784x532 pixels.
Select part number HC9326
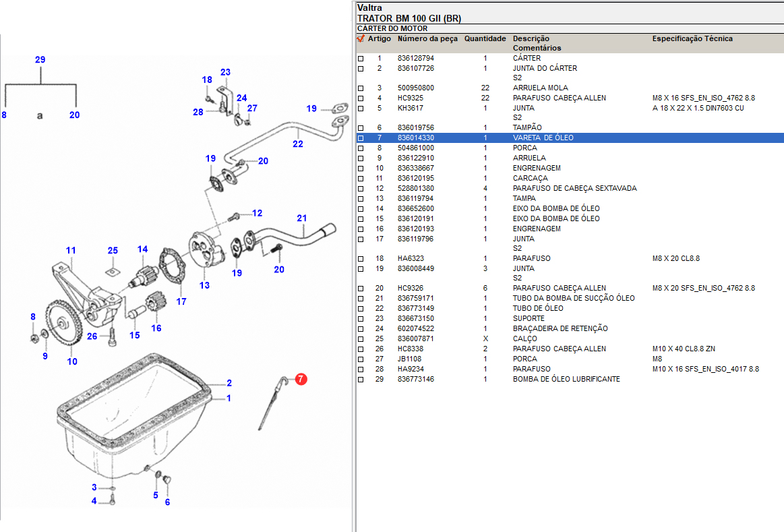(x=411, y=288)
